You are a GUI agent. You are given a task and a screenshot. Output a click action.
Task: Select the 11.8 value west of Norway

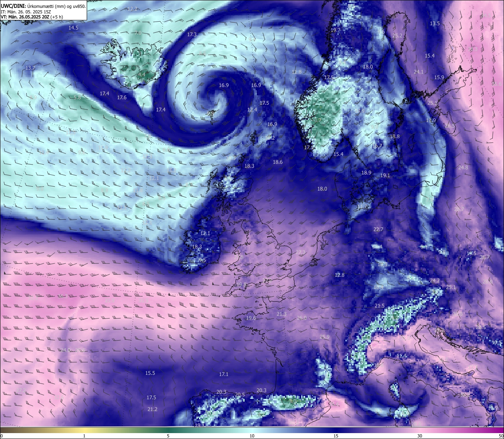(296, 72)
